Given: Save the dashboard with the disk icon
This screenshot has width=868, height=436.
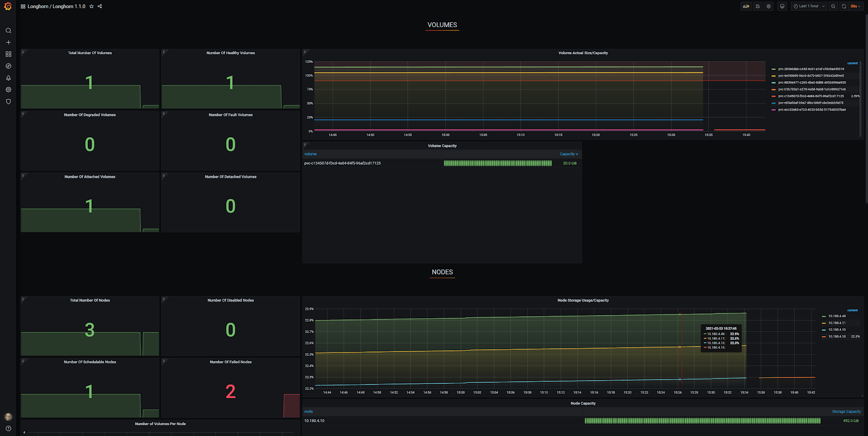Looking at the screenshot, I should pyautogui.click(x=758, y=7).
